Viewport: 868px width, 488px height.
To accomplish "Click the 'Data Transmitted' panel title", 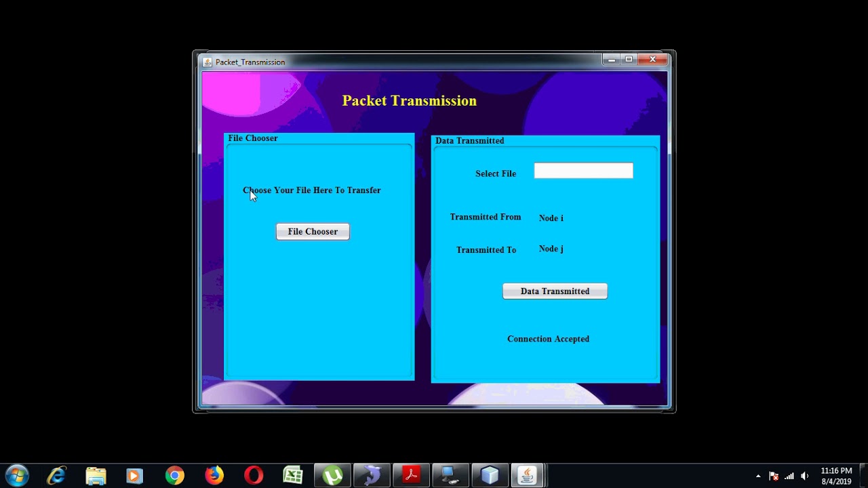I will click(470, 141).
